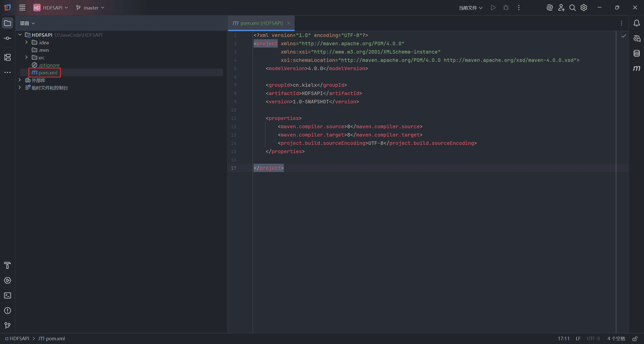
Task: Open the Terminal tool window
Action: pyautogui.click(x=8, y=295)
